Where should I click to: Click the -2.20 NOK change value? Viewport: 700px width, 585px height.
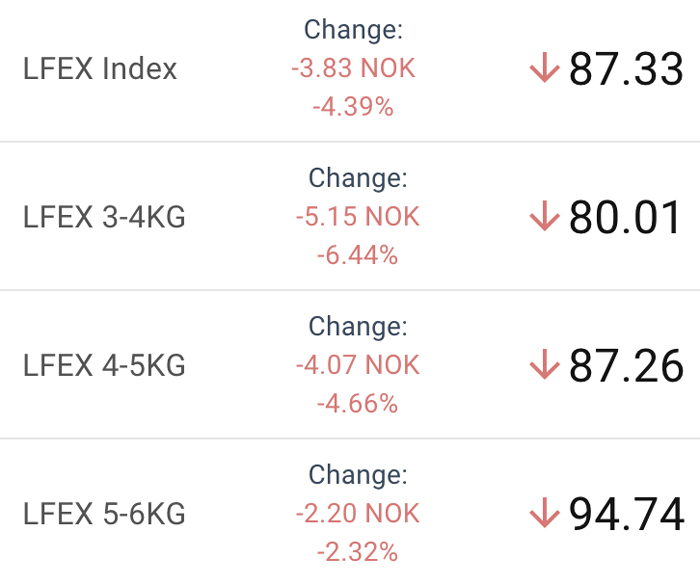click(x=358, y=513)
